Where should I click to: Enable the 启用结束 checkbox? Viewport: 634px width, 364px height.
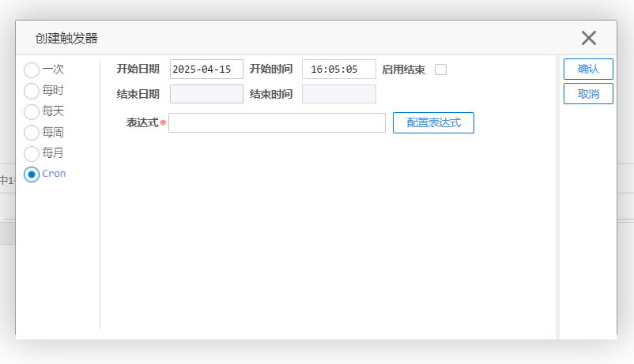tap(441, 69)
